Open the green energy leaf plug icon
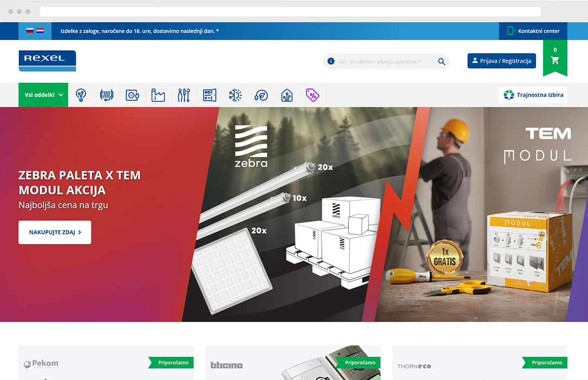Screen dimensions: 588x380 [261, 95]
